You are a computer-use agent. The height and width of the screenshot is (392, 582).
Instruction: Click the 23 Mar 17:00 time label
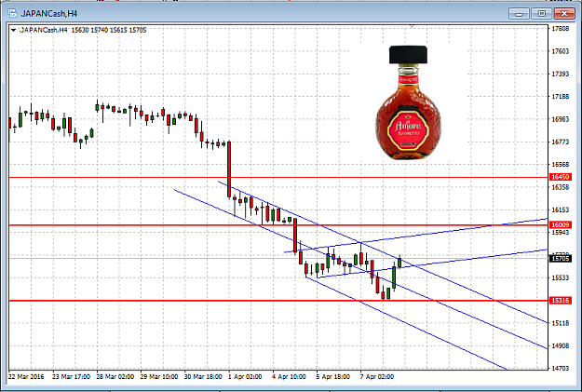pyautogui.click(x=71, y=376)
